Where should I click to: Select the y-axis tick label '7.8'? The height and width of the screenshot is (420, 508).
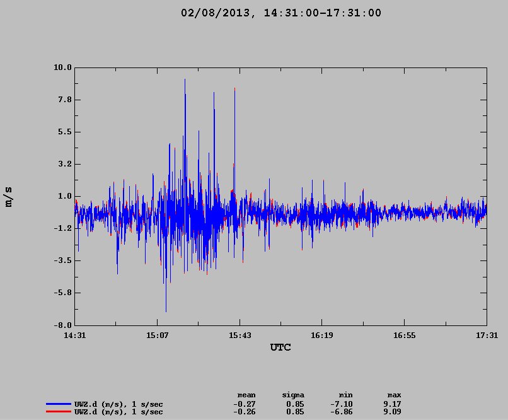click(x=65, y=100)
